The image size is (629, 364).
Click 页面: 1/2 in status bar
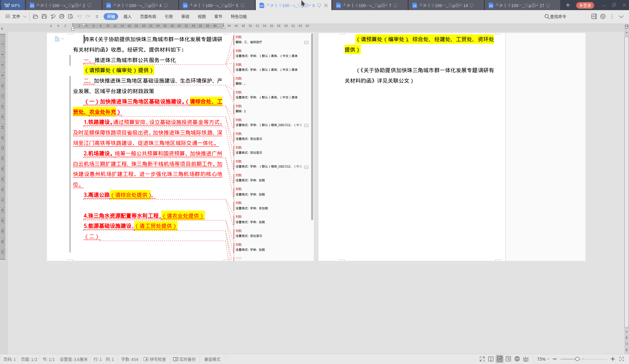[x=29, y=359]
